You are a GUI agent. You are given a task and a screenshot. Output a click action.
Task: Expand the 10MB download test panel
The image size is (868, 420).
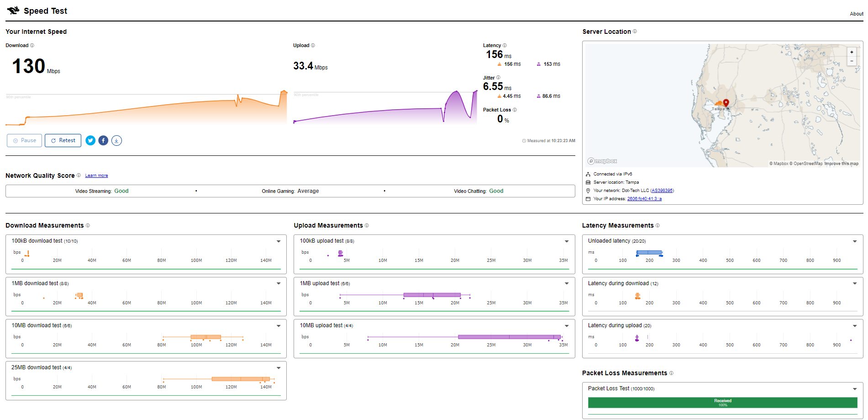(279, 326)
